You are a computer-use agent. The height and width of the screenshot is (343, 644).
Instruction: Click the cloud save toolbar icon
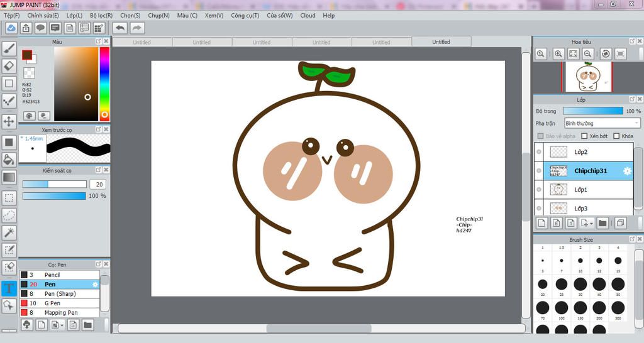tap(11, 28)
